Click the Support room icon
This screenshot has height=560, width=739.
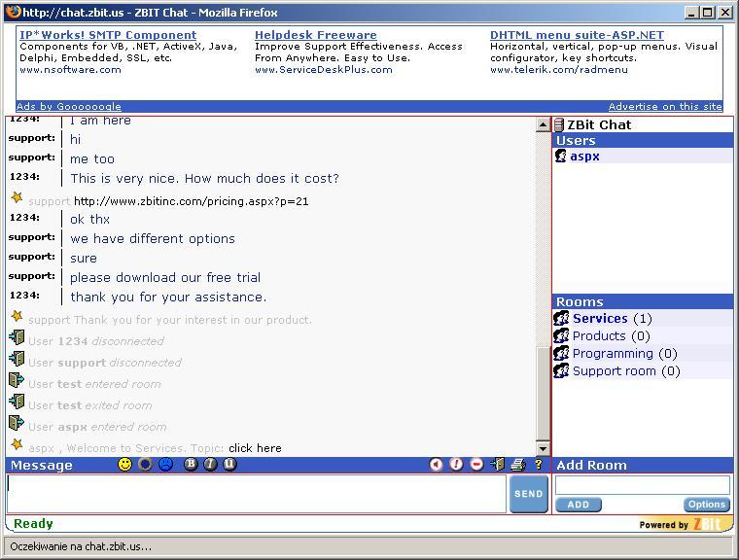click(x=561, y=370)
